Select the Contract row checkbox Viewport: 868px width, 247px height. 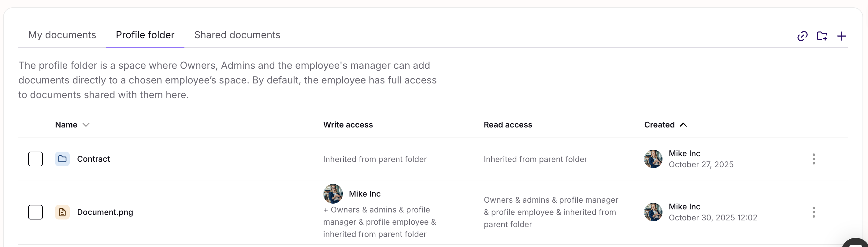pos(35,159)
